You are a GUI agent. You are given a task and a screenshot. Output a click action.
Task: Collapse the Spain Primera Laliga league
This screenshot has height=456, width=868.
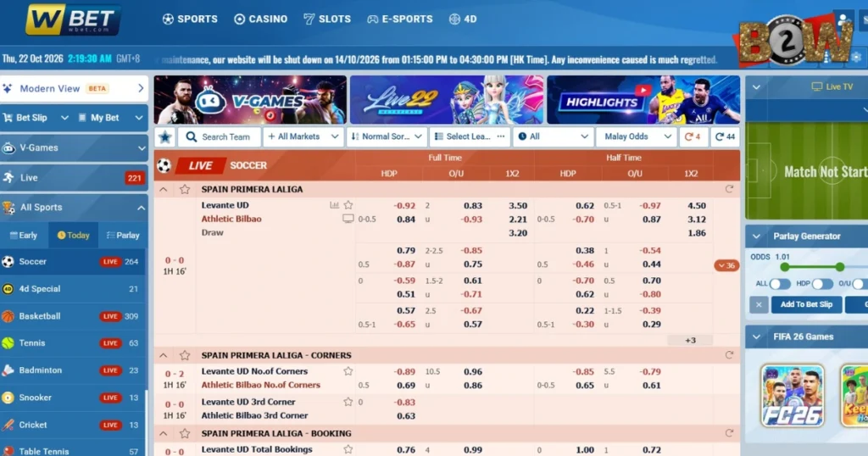[164, 189]
